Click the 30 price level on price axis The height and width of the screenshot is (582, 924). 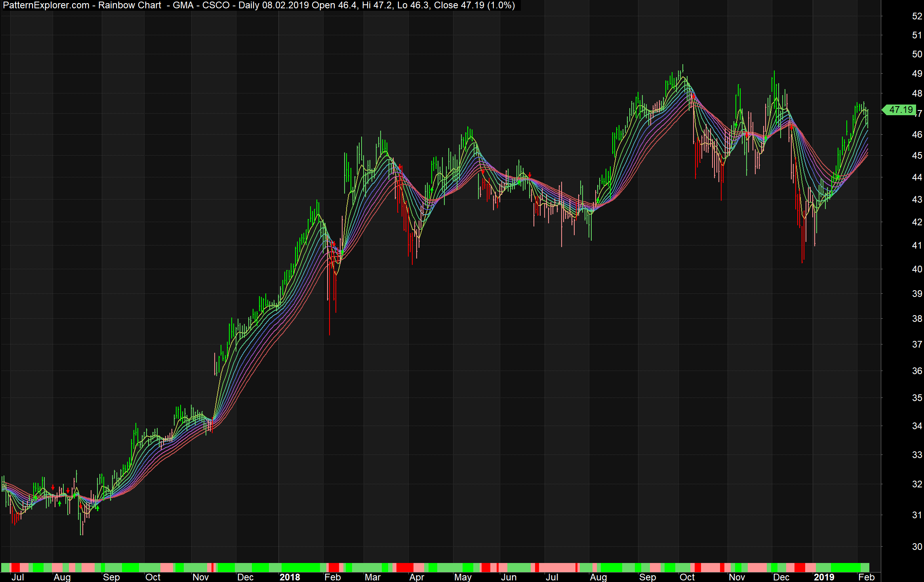(917, 547)
